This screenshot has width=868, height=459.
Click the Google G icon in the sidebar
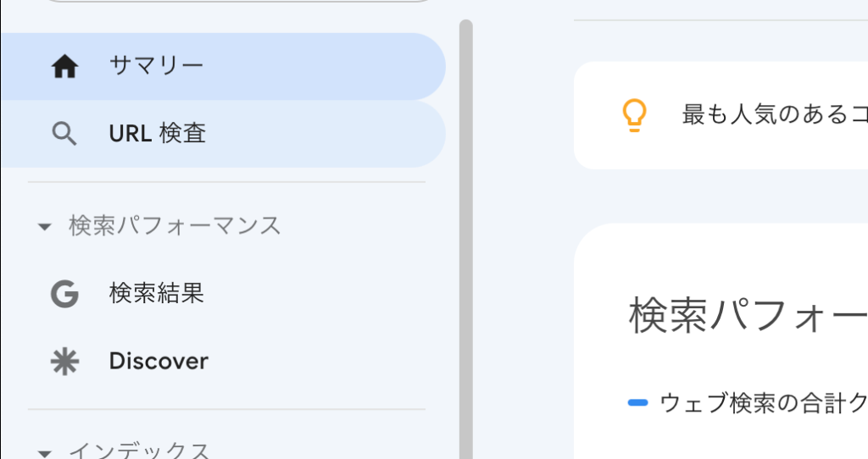tap(64, 294)
